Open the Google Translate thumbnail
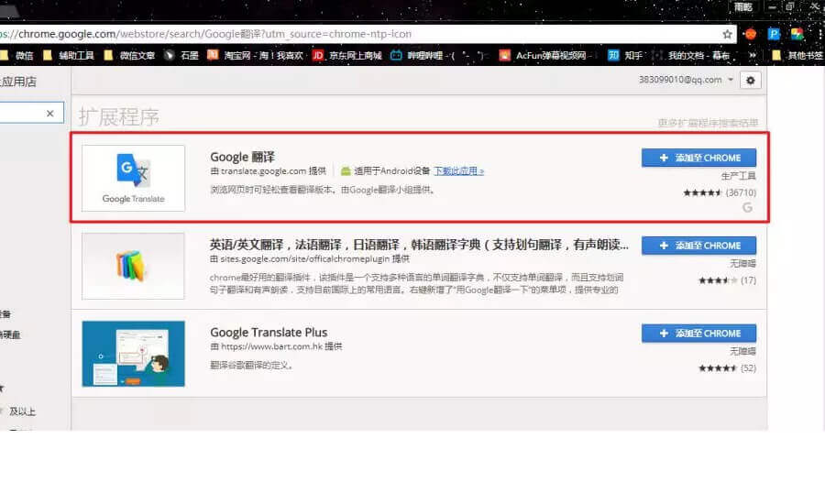This screenshot has height=504, width=825. tap(133, 178)
